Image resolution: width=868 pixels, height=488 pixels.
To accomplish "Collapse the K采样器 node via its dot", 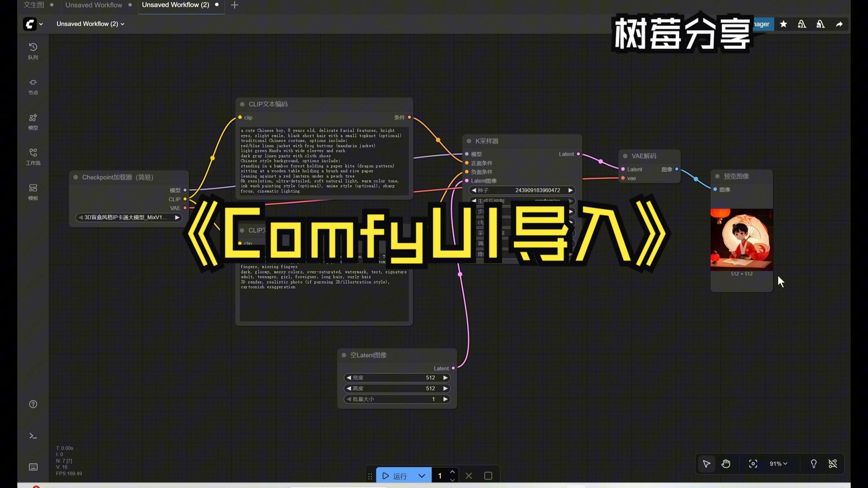I will 469,141.
